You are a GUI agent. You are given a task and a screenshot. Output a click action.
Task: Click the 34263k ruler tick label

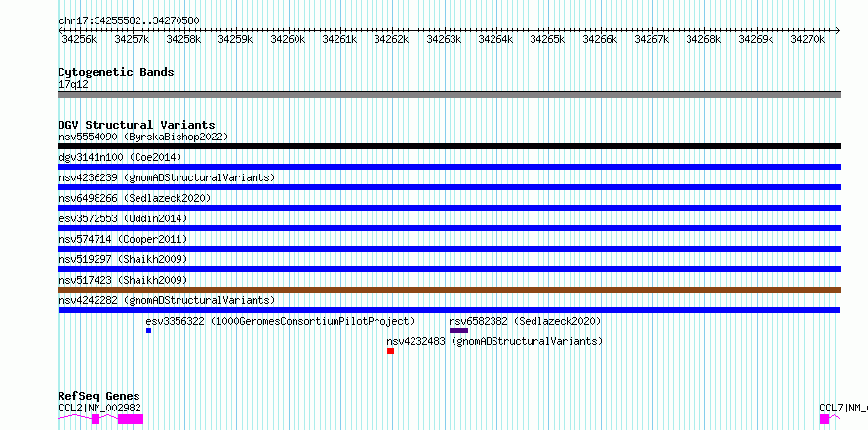[444, 39]
